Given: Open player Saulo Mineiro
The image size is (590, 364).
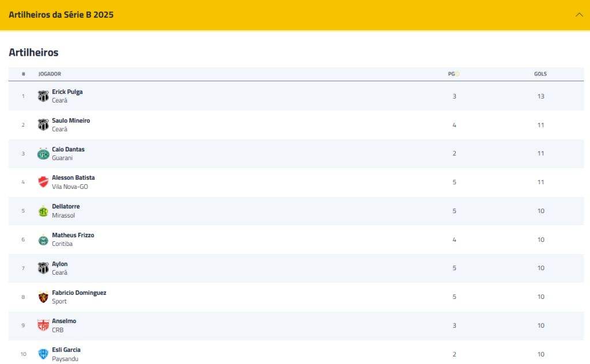Looking at the screenshot, I should tap(71, 120).
